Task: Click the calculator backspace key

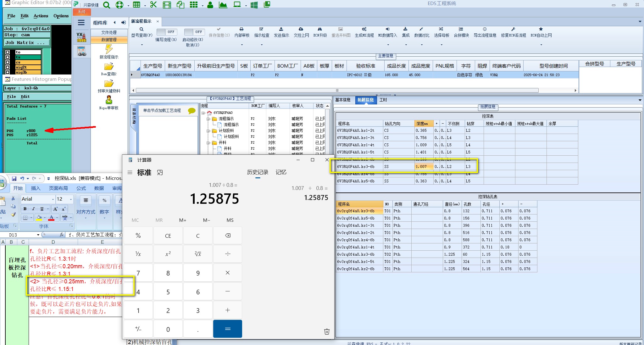Action: tap(228, 236)
